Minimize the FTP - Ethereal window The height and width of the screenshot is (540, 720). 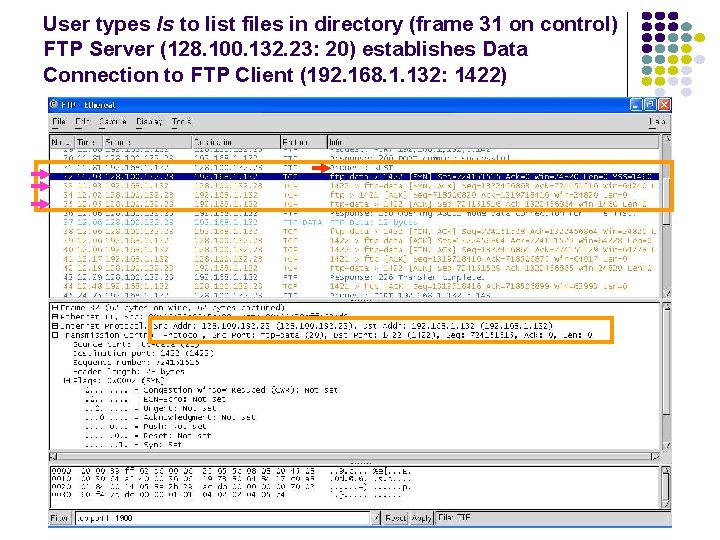tap(636, 105)
